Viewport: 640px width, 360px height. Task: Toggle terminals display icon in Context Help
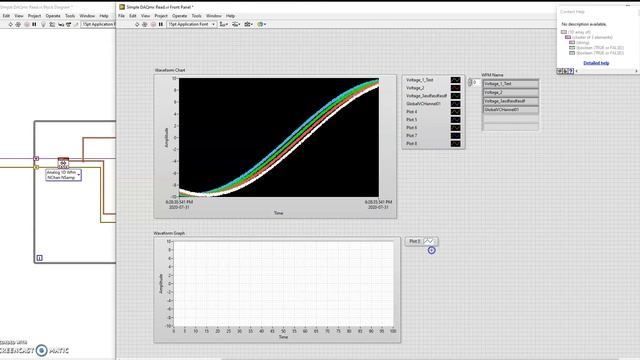pos(560,71)
